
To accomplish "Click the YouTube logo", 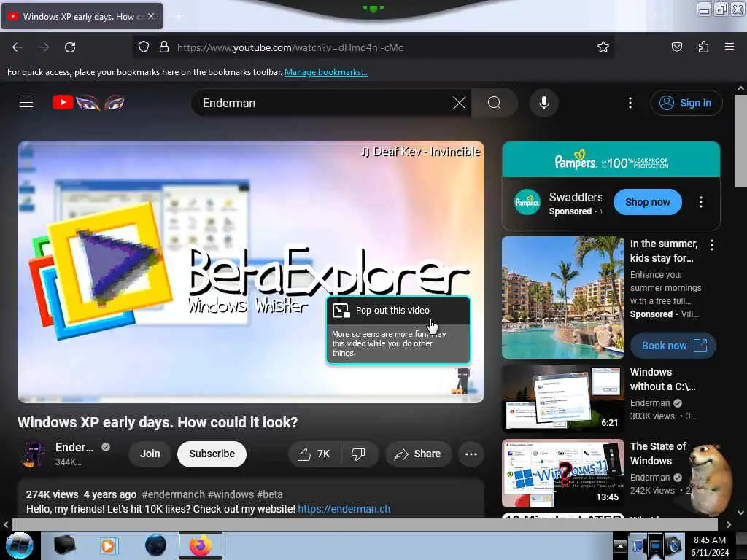I will (88, 102).
